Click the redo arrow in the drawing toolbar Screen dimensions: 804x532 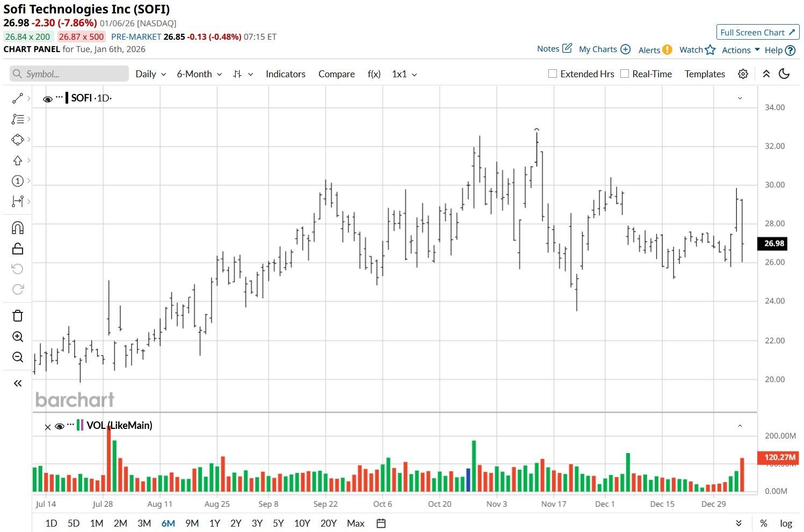coord(17,289)
